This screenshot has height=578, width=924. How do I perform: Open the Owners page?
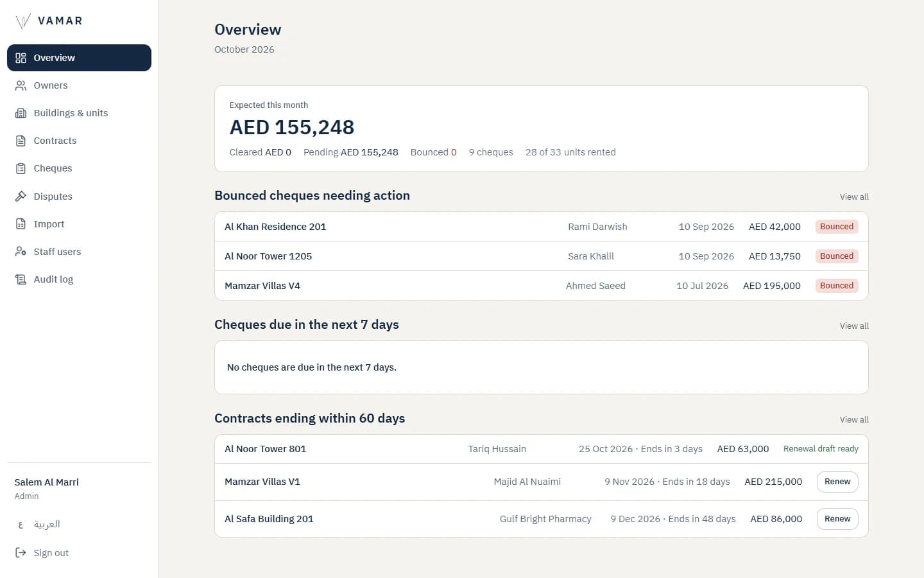tap(79, 85)
